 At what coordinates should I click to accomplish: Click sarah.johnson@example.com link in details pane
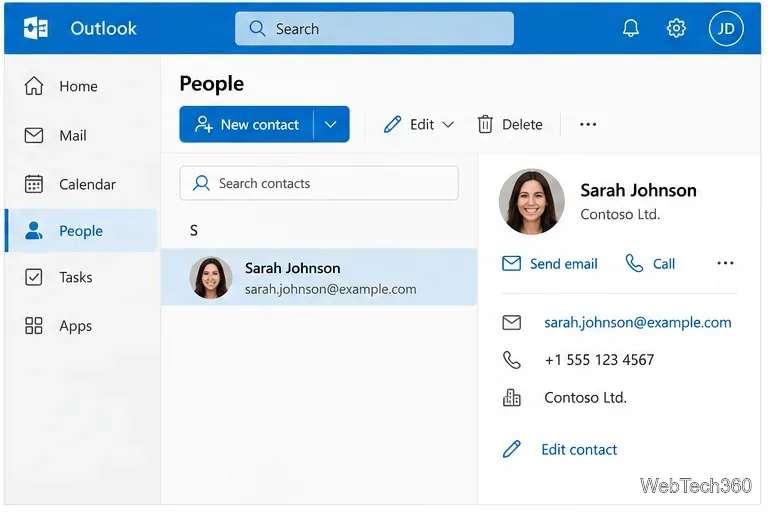click(638, 322)
